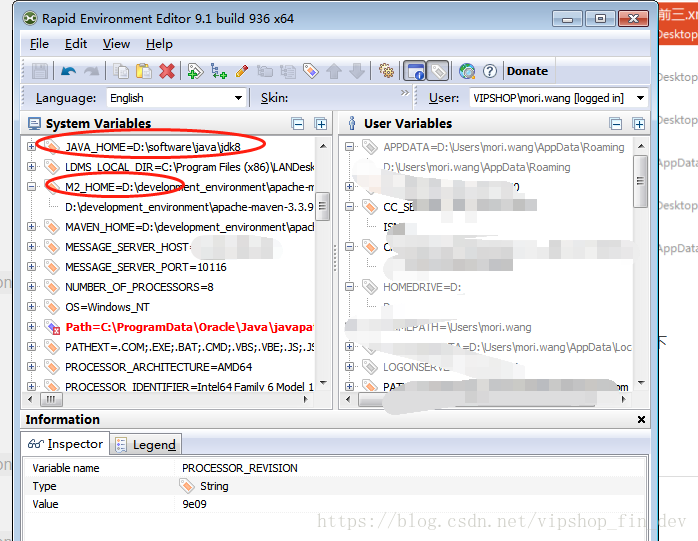Image resolution: width=698 pixels, height=541 pixels.
Task: Switch to the Legend tab
Action: click(146, 445)
